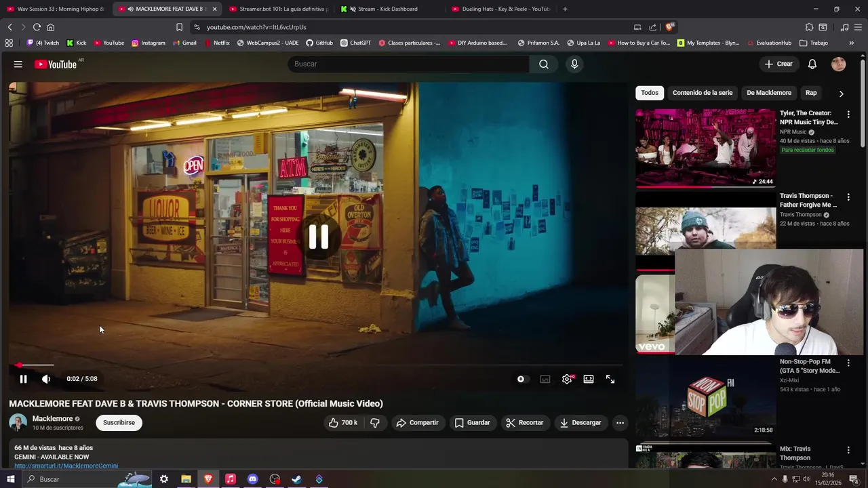
Task: Go back in browser history
Action: point(9,27)
